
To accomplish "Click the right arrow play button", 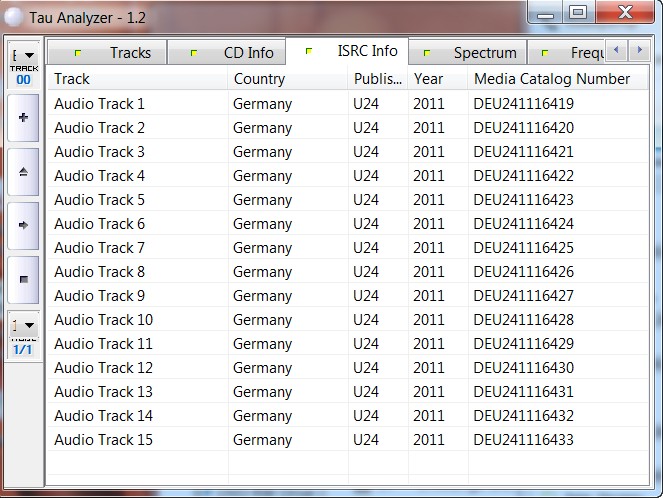I will [x=24, y=226].
